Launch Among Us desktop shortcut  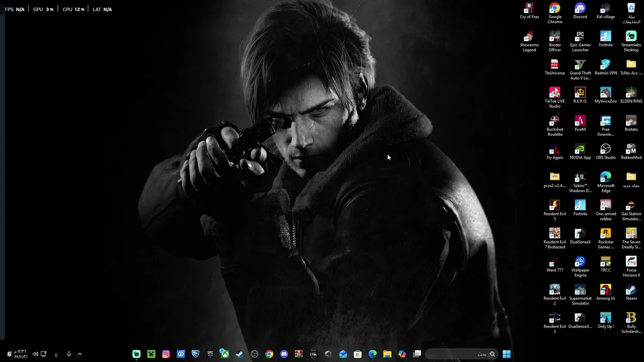pyautogui.click(x=605, y=293)
